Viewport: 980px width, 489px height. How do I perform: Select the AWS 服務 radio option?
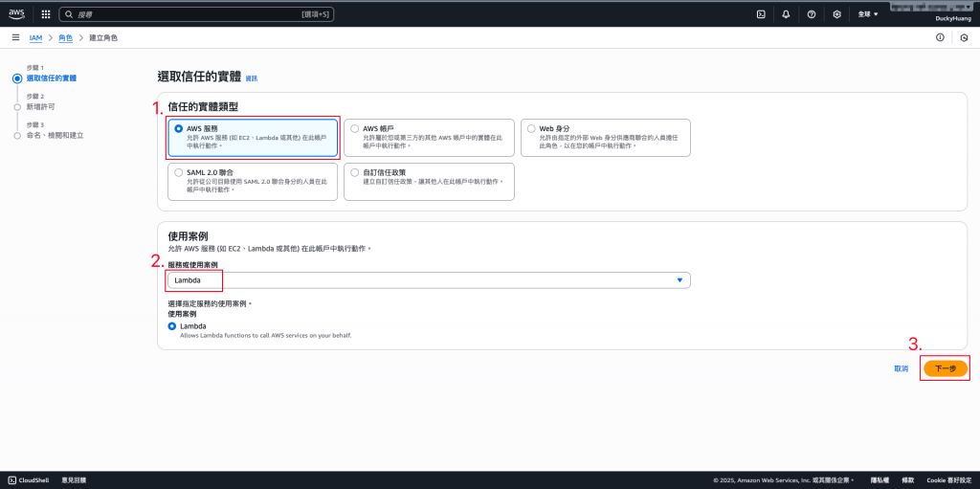[x=179, y=128]
